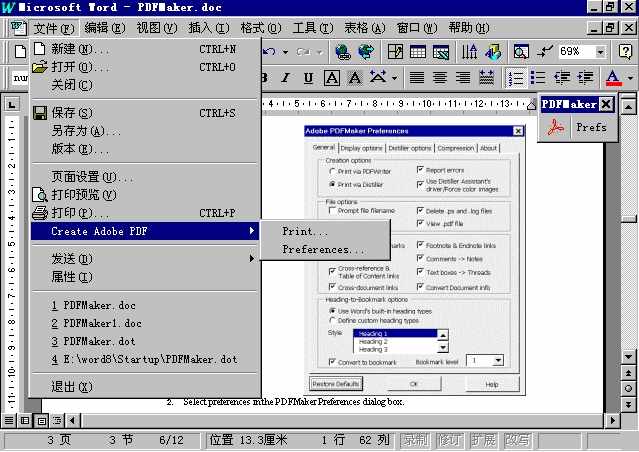Click the Acrobat icon in PDFMaker toolbar
Image resolution: width=639 pixels, height=452 pixels.
click(x=556, y=127)
